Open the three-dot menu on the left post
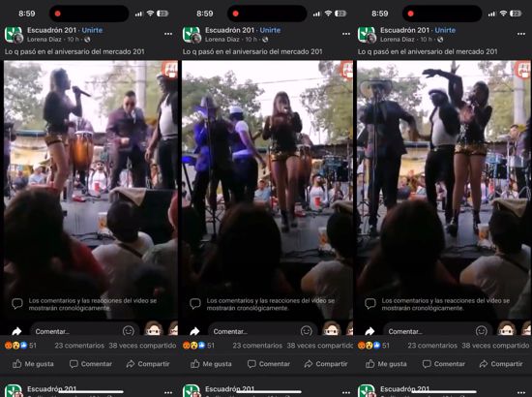The image size is (532, 397). tap(168, 34)
